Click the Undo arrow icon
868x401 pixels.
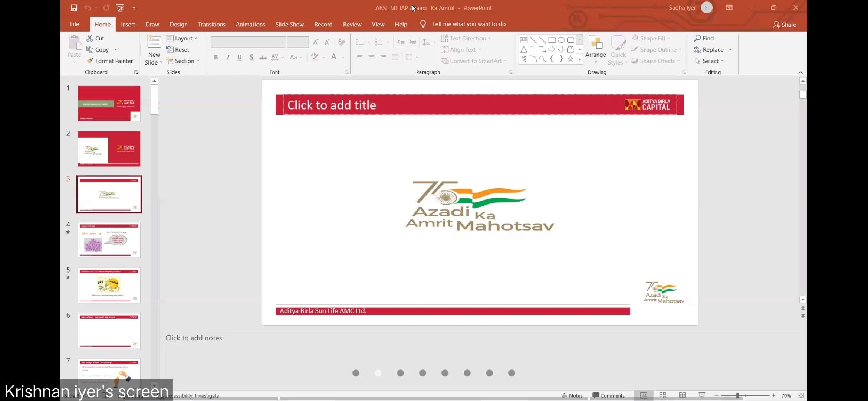pyautogui.click(x=88, y=8)
